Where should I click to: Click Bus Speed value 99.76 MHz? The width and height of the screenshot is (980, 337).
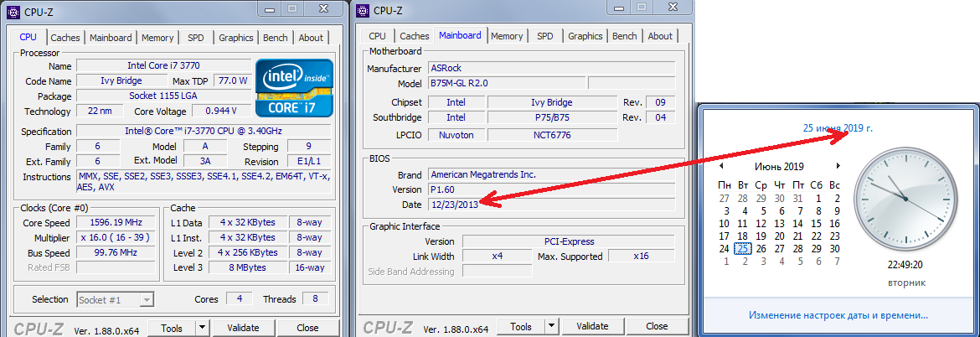[x=116, y=252]
